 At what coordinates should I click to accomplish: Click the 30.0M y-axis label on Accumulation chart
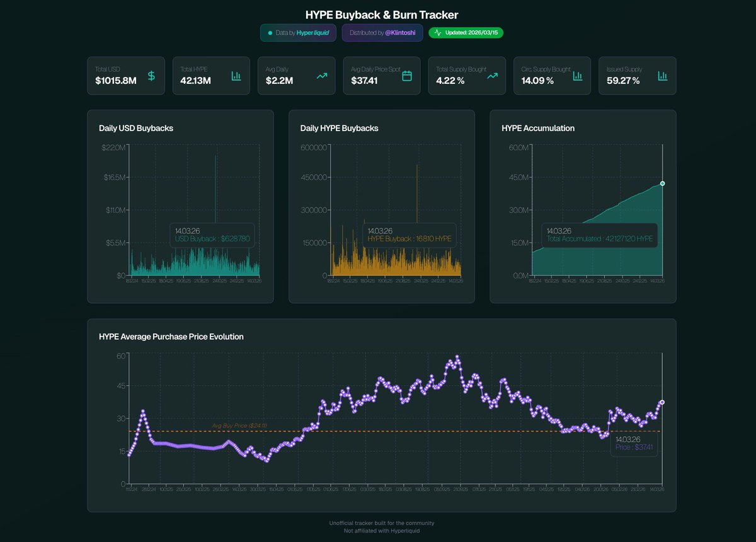point(518,210)
